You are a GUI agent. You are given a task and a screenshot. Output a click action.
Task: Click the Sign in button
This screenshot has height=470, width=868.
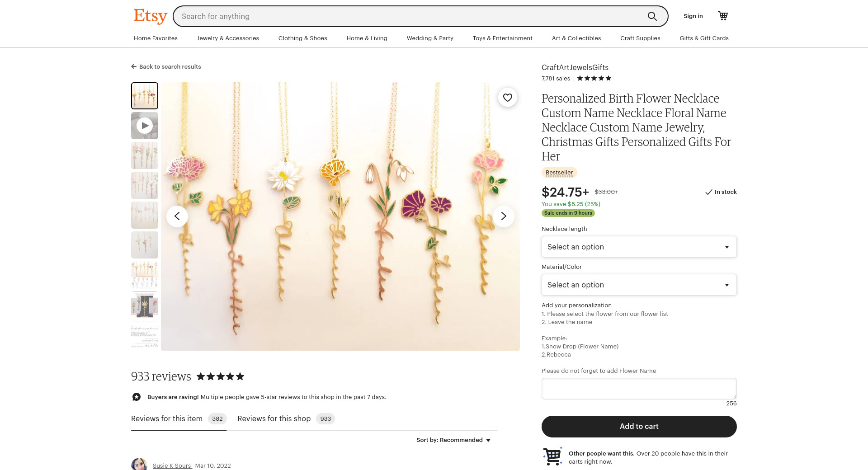click(693, 16)
